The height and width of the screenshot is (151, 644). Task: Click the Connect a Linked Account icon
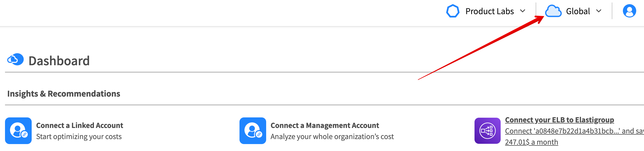coord(18,131)
